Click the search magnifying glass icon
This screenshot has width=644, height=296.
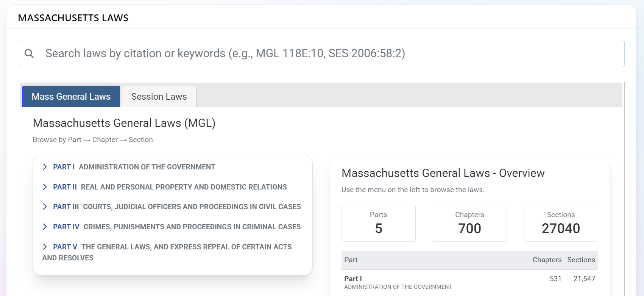point(29,53)
